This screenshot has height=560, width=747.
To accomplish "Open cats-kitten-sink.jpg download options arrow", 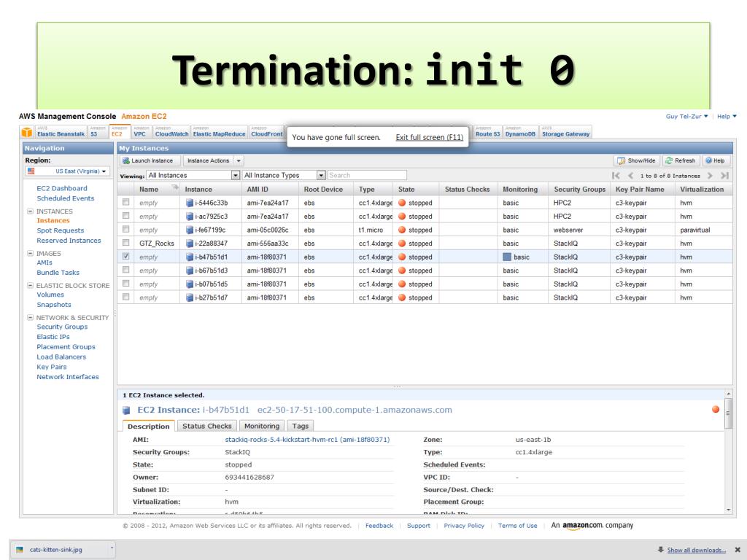I will tap(112, 548).
